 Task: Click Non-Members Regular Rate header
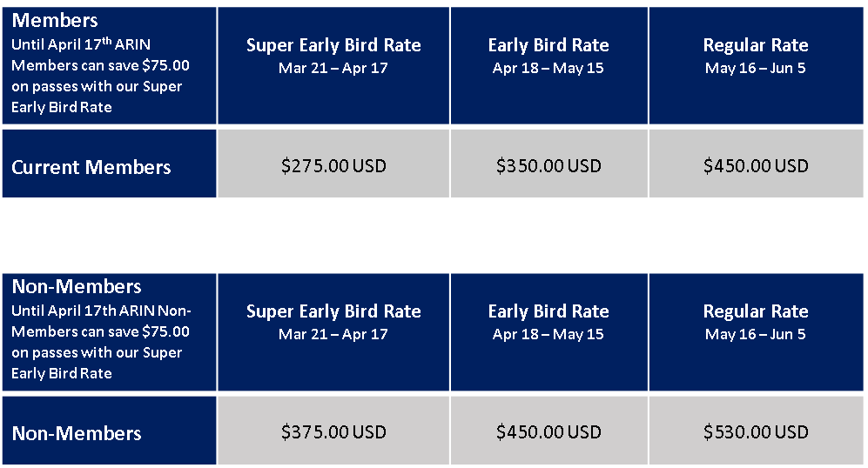click(x=756, y=332)
